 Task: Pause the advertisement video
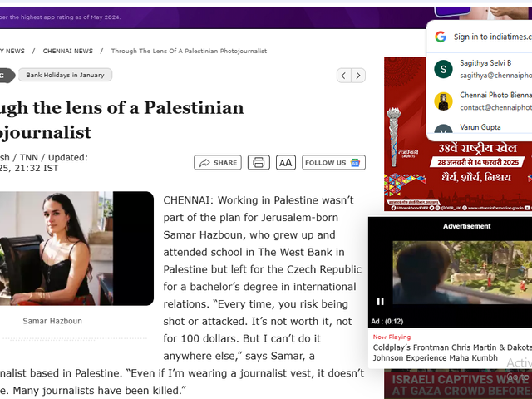click(x=381, y=301)
